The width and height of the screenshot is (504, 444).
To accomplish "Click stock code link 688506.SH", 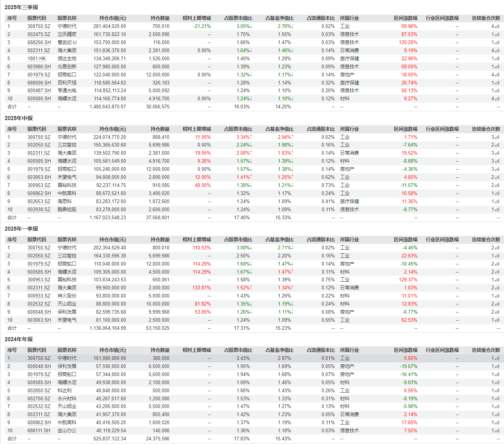I will 39,83.
